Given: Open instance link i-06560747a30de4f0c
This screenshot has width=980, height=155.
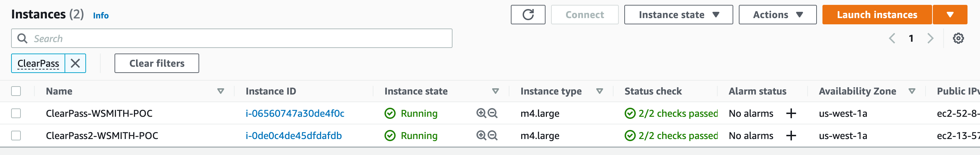Looking at the screenshot, I should tap(295, 114).
